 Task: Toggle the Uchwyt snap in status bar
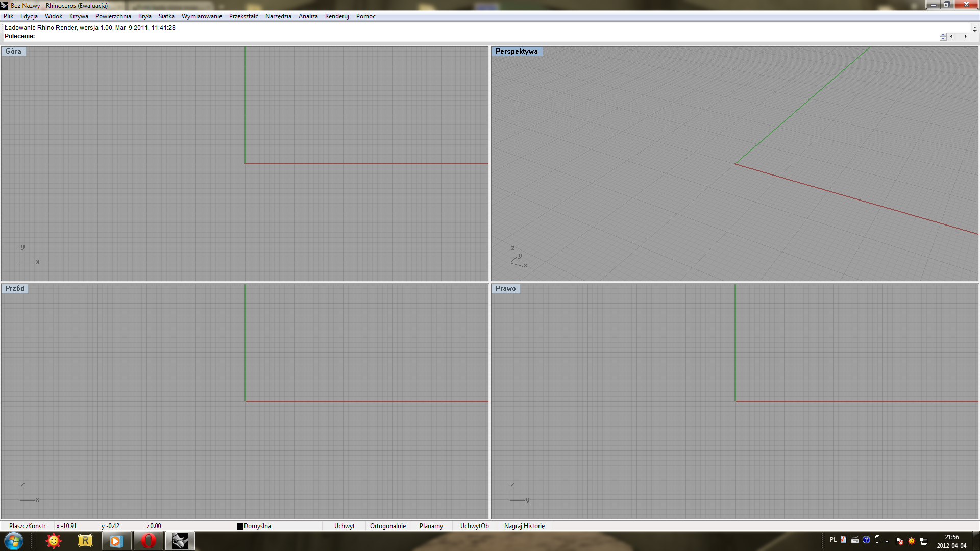pyautogui.click(x=345, y=526)
